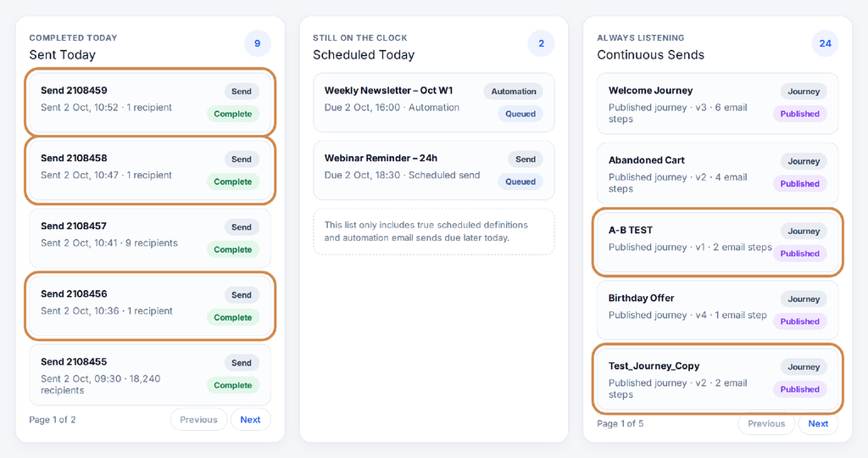
Task: Click 'Due 2 Oct, 18:30 · Scheduled send' text
Action: (x=402, y=175)
